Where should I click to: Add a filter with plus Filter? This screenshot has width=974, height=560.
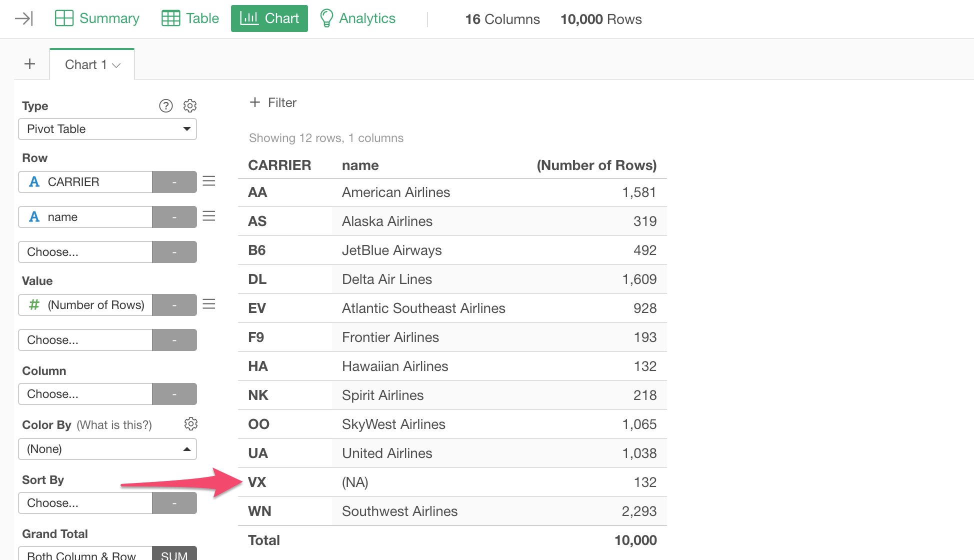click(x=272, y=102)
